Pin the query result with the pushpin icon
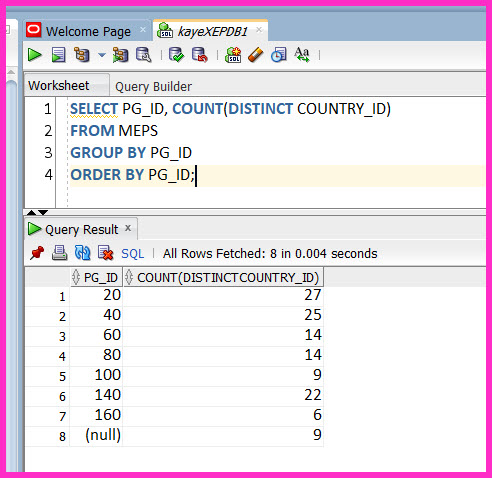 (x=37, y=253)
